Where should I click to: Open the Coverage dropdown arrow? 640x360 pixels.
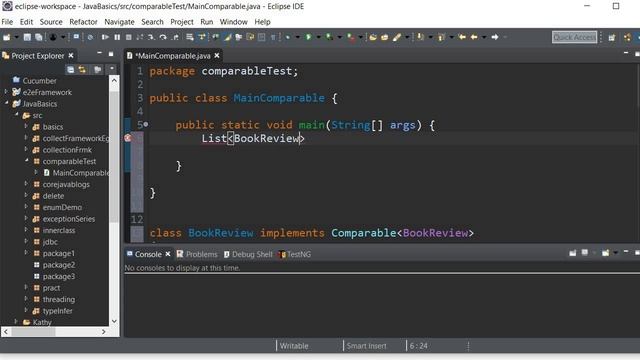(x=339, y=37)
